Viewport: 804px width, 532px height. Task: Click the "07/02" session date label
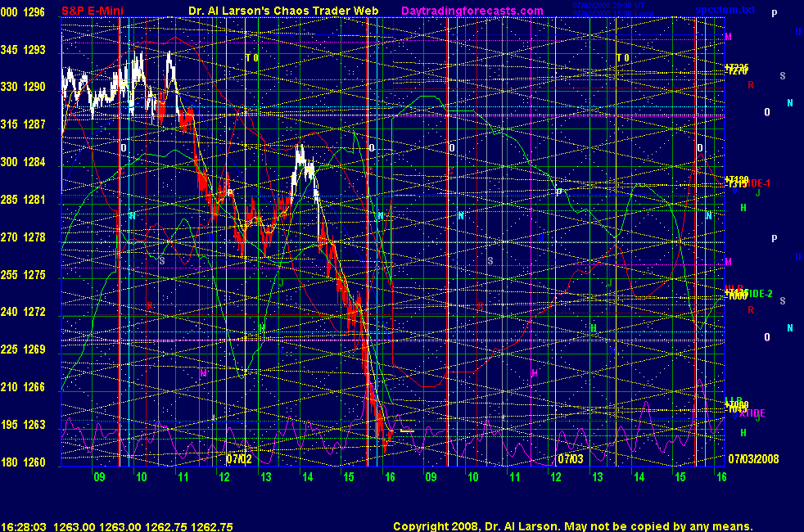click(x=239, y=458)
